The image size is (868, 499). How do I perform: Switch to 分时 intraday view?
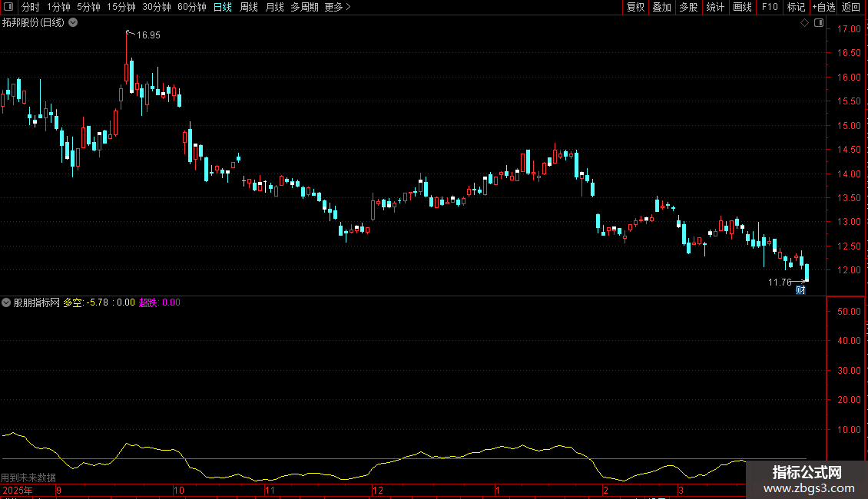coord(31,7)
